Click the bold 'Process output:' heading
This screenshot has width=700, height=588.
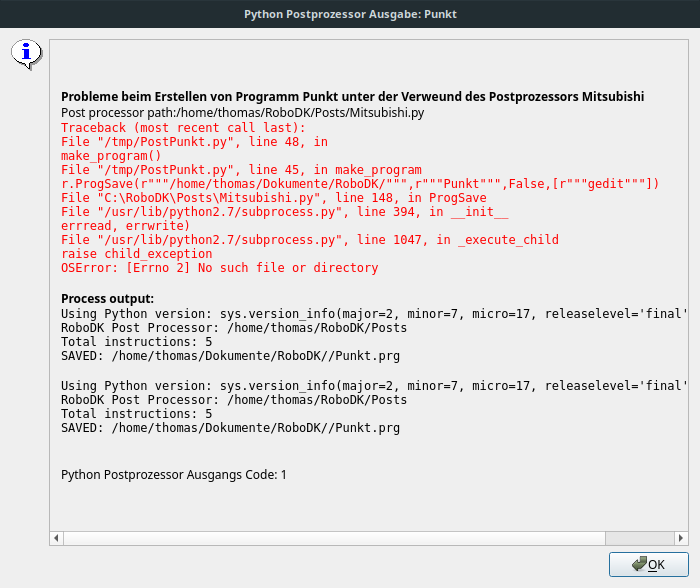click(x=108, y=299)
